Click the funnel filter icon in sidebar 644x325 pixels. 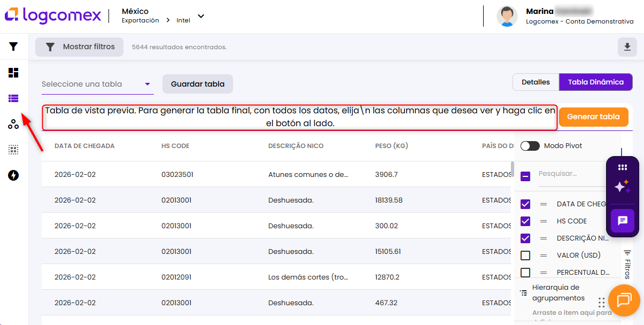pos(13,47)
